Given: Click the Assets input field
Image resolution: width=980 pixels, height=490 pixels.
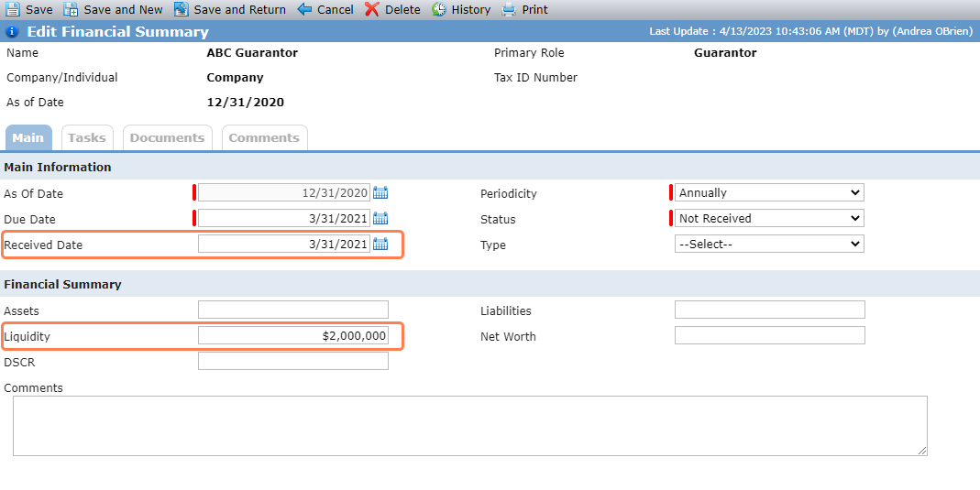Looking at the screenshot, I should [293, 310].
